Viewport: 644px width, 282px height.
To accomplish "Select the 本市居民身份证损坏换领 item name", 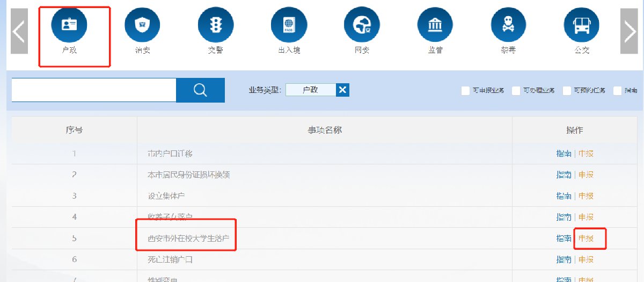I will [x=189, y=175].
